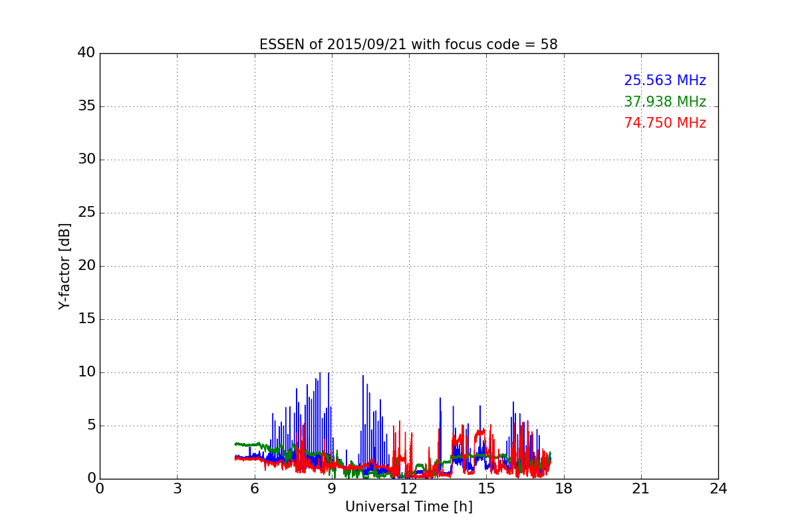Select the green 37.938 MHz legend label
This screenshot has height=532, width=798.
(x=665, y=102)
